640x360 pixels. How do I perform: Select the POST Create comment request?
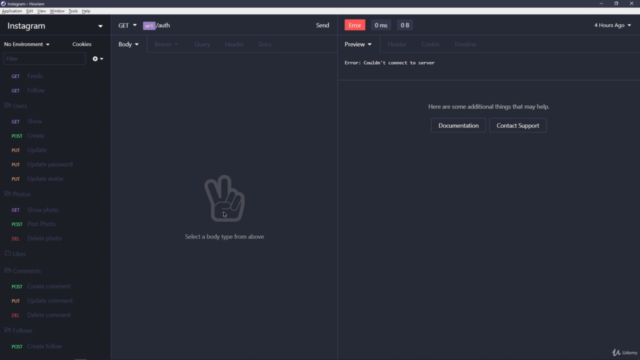tap(55, 287)
